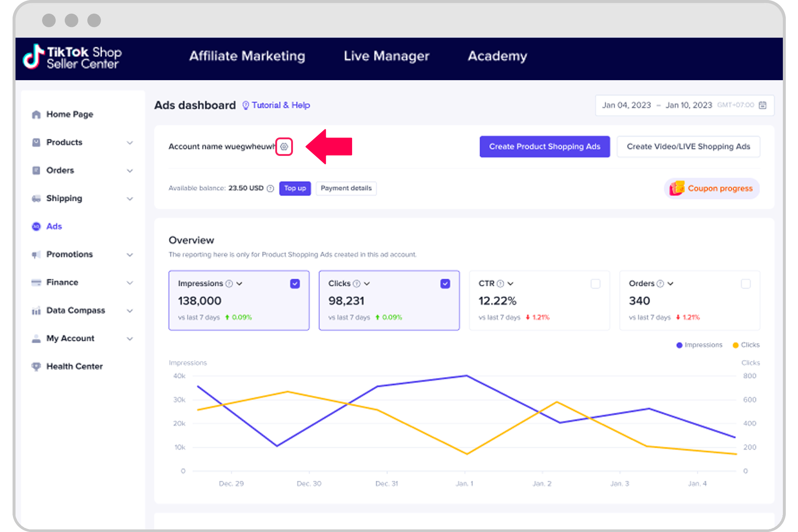
Task: Click the Health Center trophy icon
Action: tap(36, 366)
